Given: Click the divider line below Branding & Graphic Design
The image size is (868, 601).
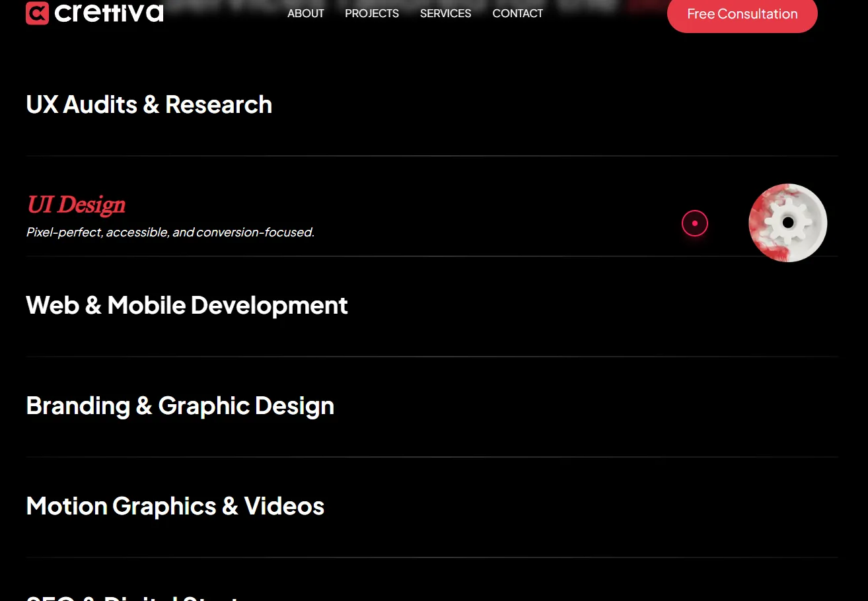Looking at the screenshot, I should 432,457.
